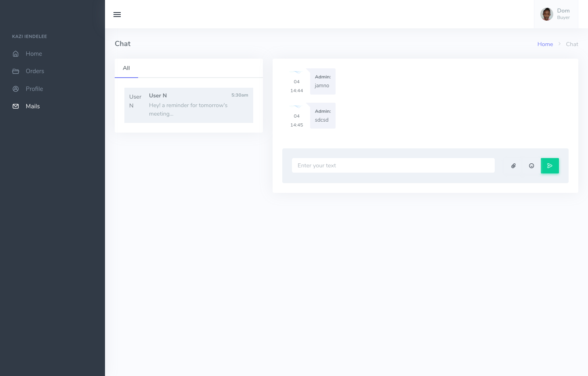Click the Mails envelope icon
This screenshot has width=588, height=376.
16,106
